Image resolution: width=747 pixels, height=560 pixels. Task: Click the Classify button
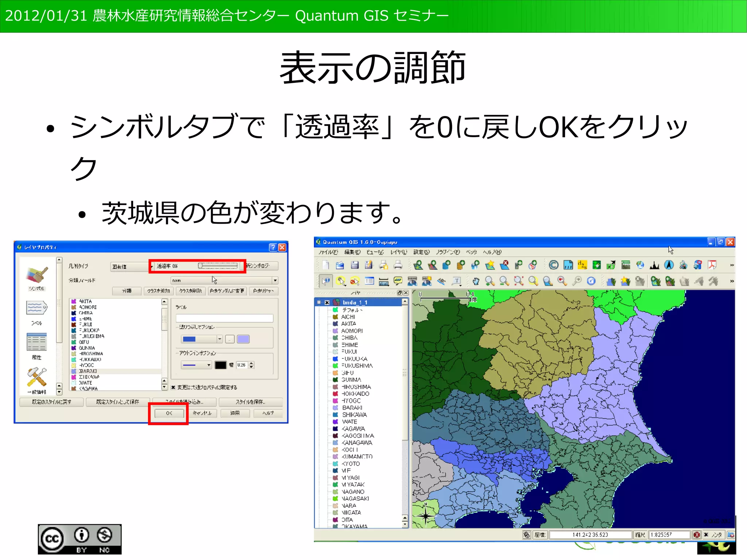(x=127, y=291)
